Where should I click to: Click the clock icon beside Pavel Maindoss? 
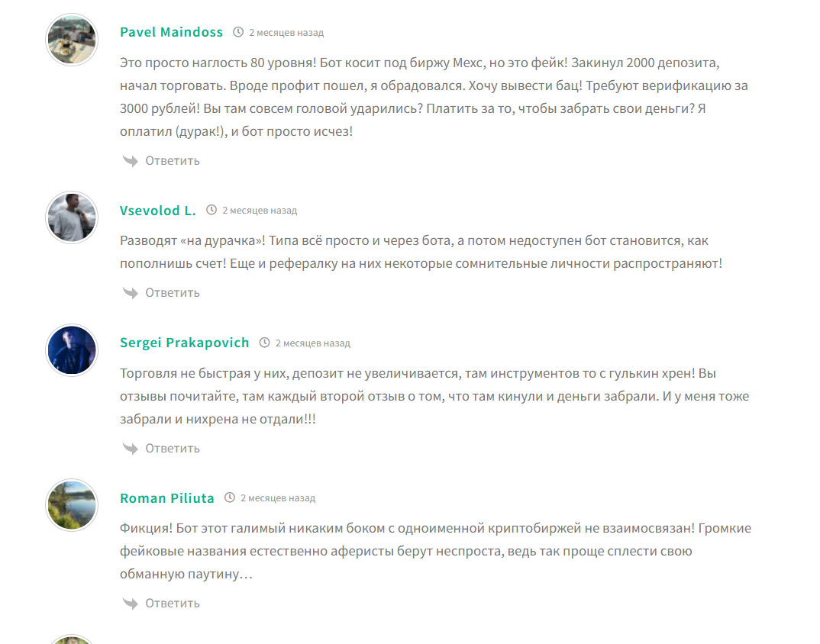coord(238,32)
